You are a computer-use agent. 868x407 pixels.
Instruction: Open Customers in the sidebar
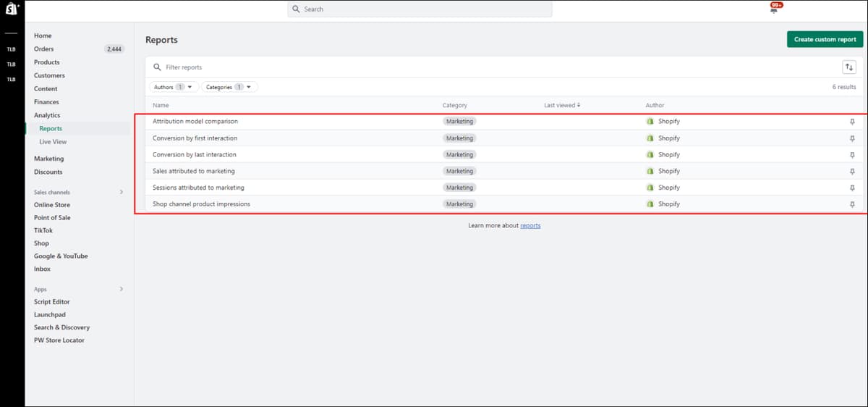(x=49, y=75)
